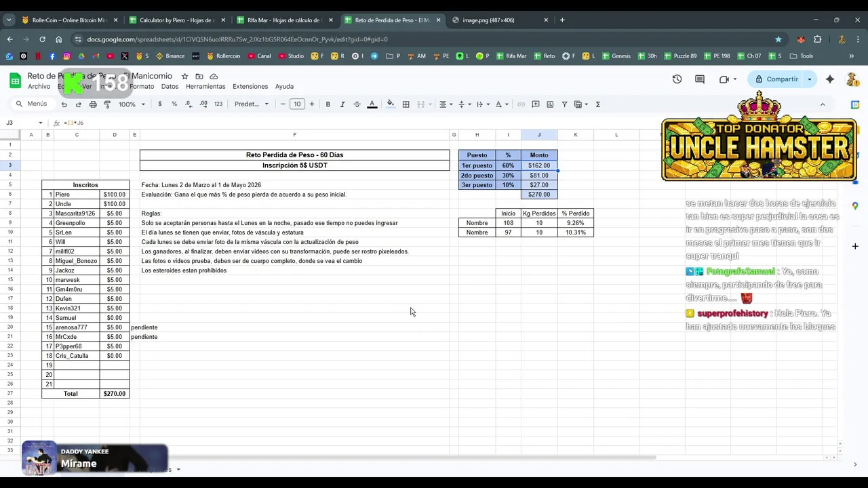Open the text rotation dropdown
The width and height of the screenshot is (868, 488).
(x=501, y=104)
